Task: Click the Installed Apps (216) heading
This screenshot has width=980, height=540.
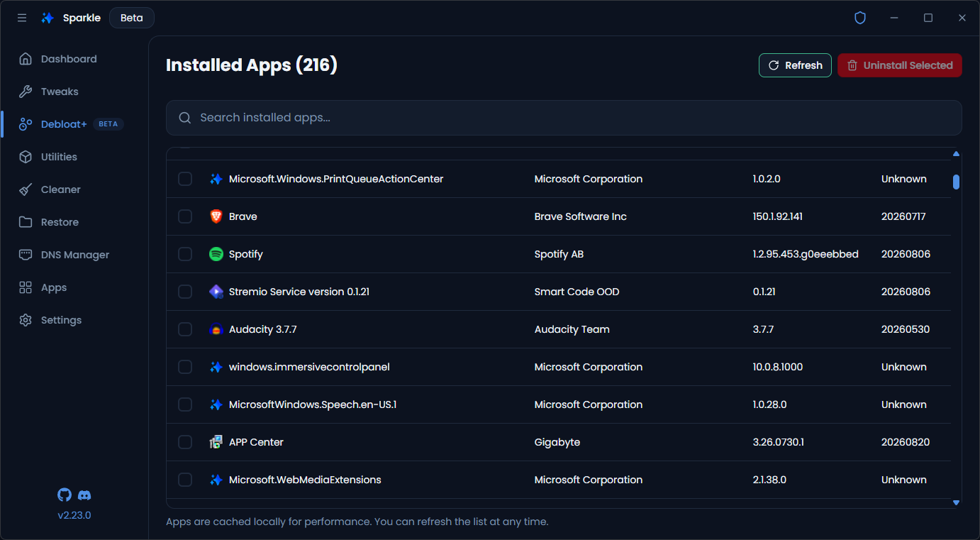Action: pos(252,65)
